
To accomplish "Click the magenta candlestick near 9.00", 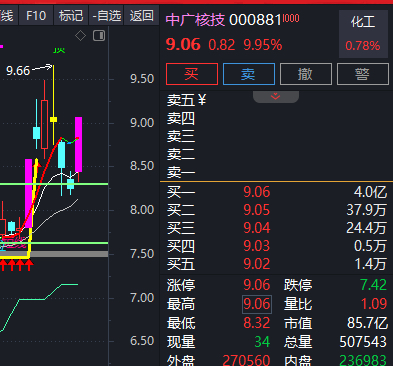I will click(78, 144).
